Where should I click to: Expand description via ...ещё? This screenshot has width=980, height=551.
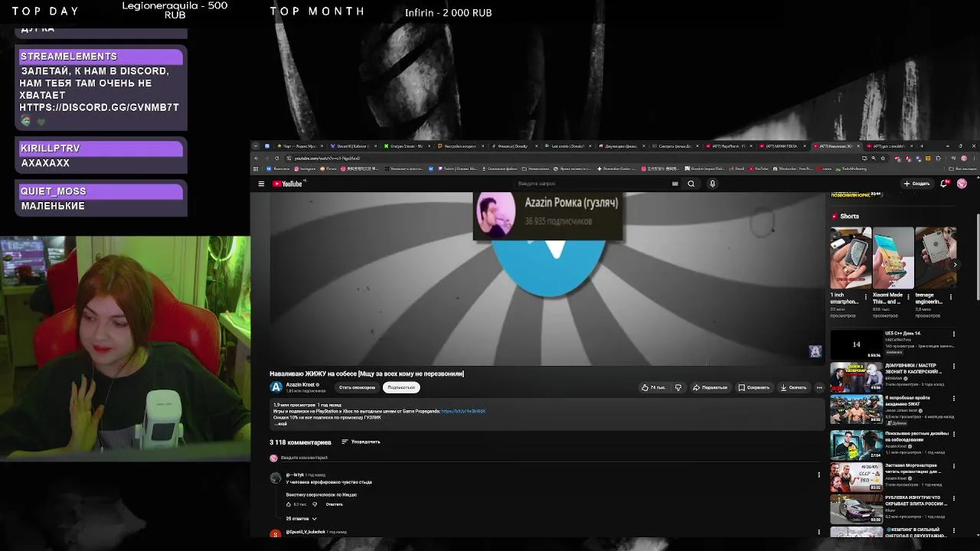(281, 424)
